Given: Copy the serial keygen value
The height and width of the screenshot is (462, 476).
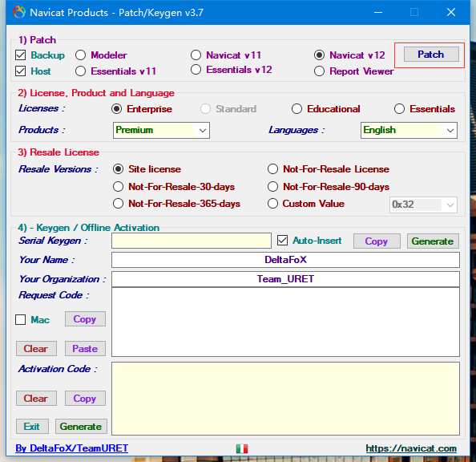Looking at the screenshot, I should coord(377,241).
